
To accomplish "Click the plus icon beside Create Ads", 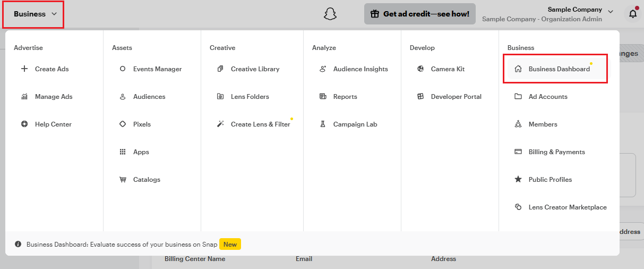I will tap(24, 69).
